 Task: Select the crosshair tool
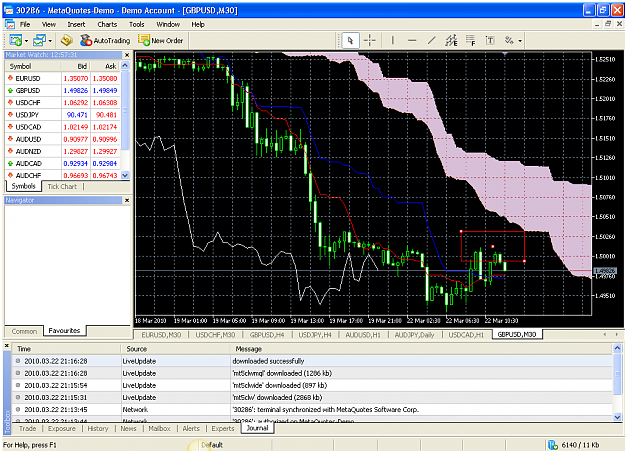click(x=370, y=40)
